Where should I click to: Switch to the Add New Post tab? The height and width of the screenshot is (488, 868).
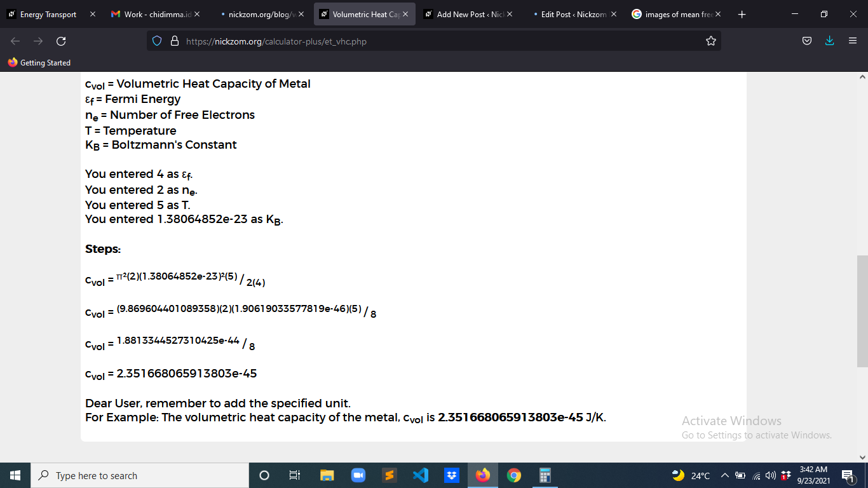[469, 14]
